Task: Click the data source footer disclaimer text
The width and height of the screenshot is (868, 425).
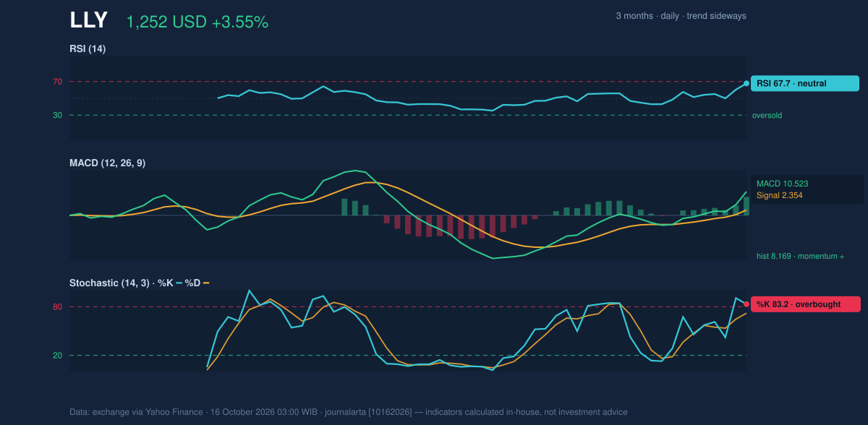Action: 349,412
